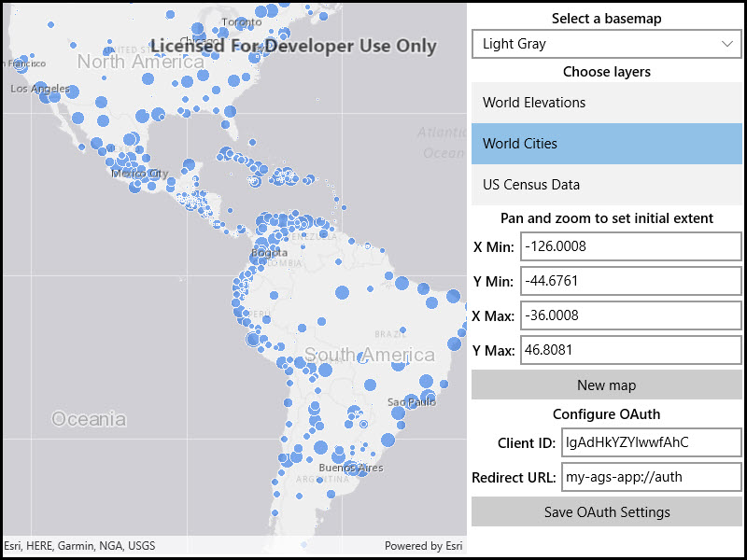Click the Toronto label on map
The width and height of the screenshot is (747, 560).
[242, 21]
